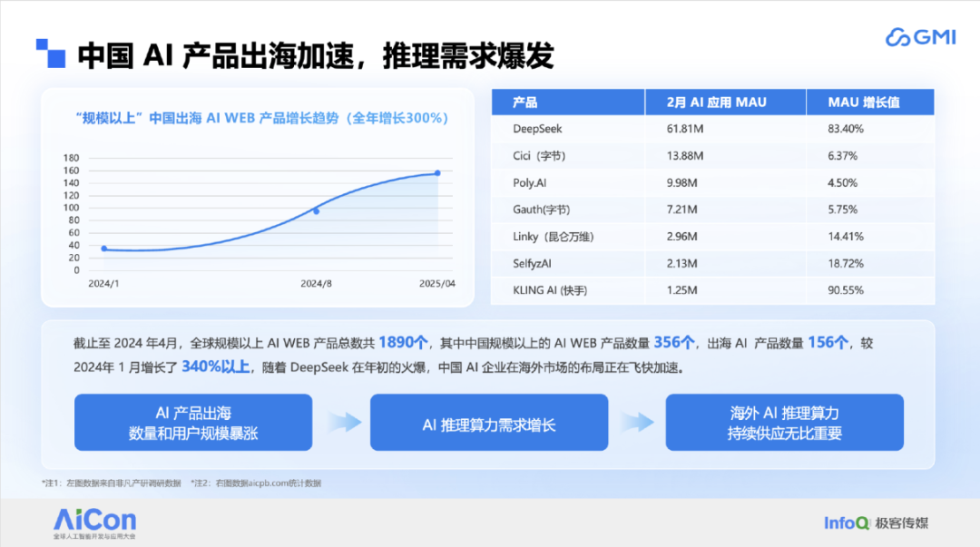The image size is (980, 547).
Task: Click the '2024/8' x-axis label
Action: [317, 284]
